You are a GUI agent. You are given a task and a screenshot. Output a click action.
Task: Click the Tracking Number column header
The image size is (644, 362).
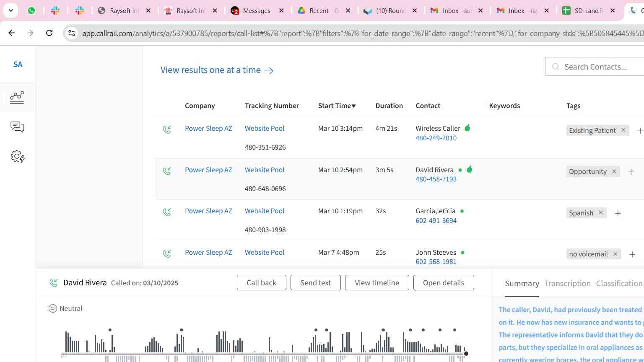pos(272,106)
